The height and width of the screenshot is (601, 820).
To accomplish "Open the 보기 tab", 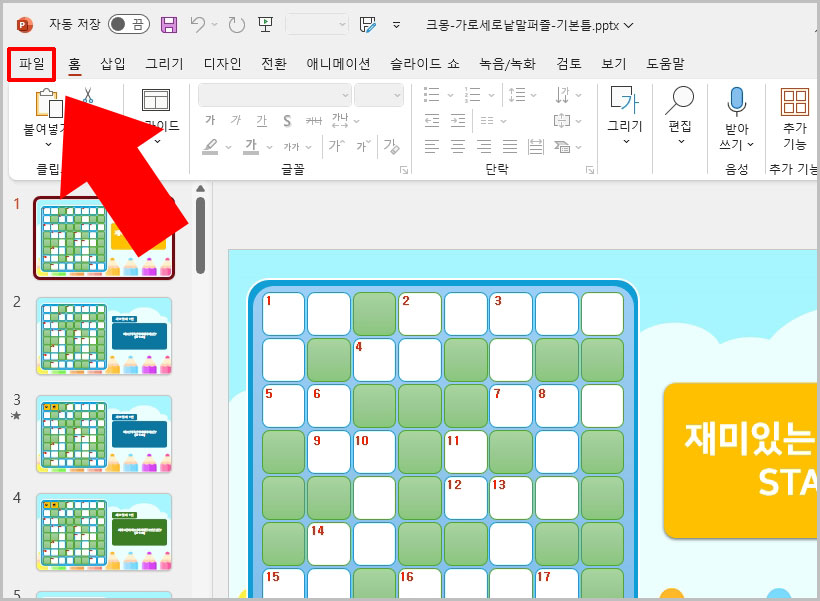I will [613, 64].
